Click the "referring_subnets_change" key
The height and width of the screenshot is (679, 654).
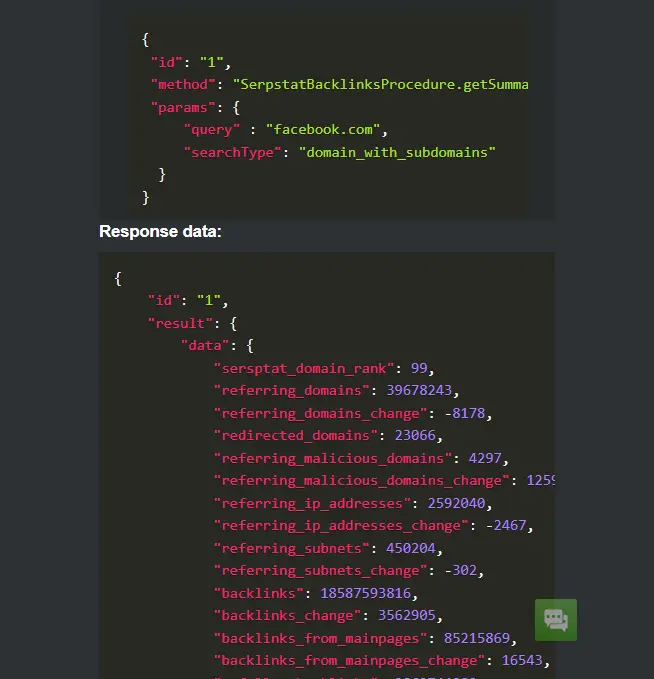pos(321,571)
